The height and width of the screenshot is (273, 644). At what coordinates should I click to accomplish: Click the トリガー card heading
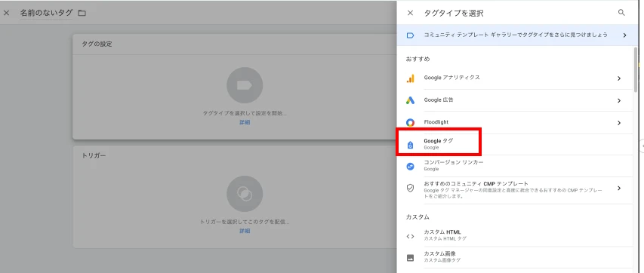coord(94,155)
